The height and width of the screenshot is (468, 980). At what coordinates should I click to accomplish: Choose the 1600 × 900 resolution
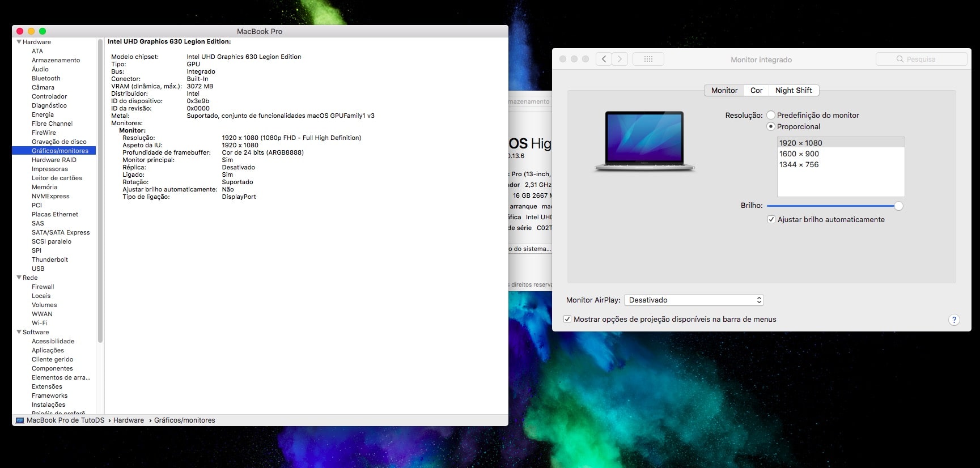(841, 154)
